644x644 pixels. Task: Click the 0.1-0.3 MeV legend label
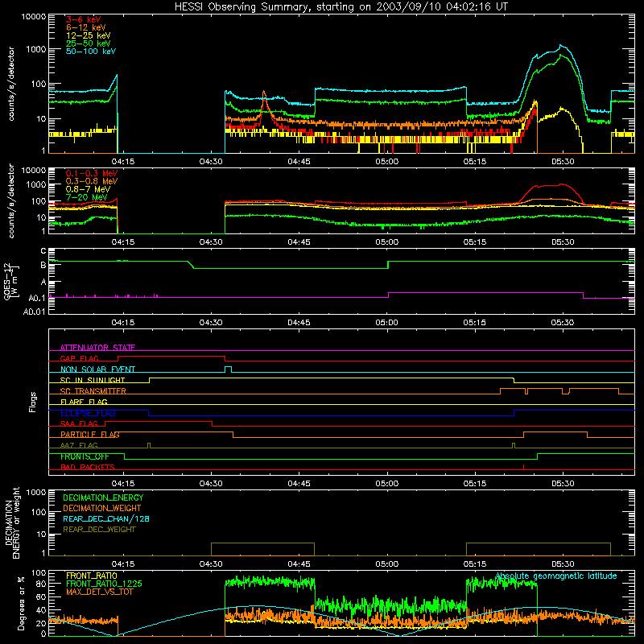click(x=92, y=173)
